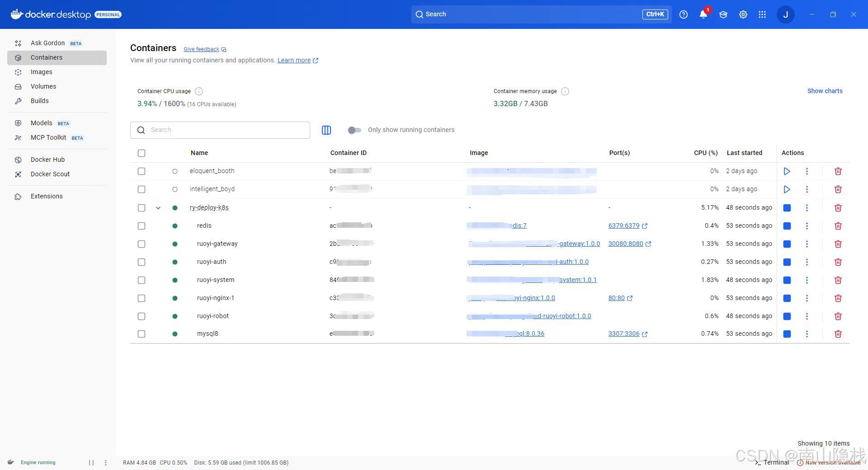This screenshot has height=470, width=868.
Task: Select the ry-deploy-k8s checkbox
Action: pos(142,208)
